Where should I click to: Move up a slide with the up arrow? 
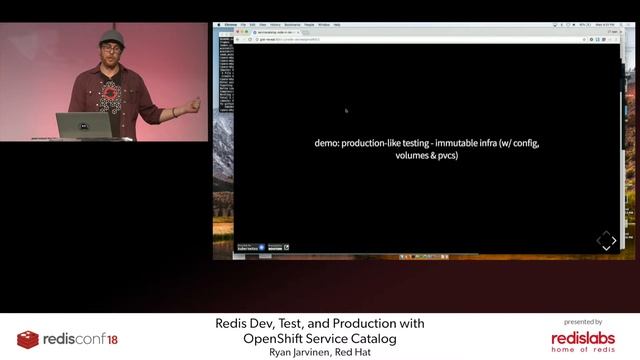click(x=607, y=233)
